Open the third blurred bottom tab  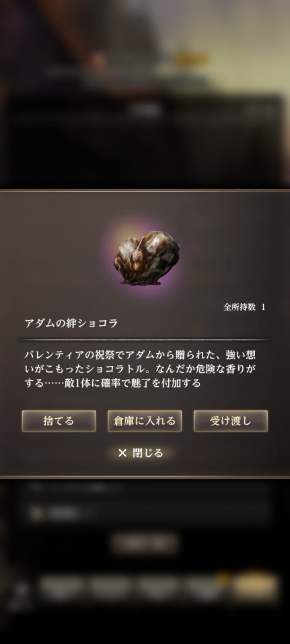tap(158, 586)
